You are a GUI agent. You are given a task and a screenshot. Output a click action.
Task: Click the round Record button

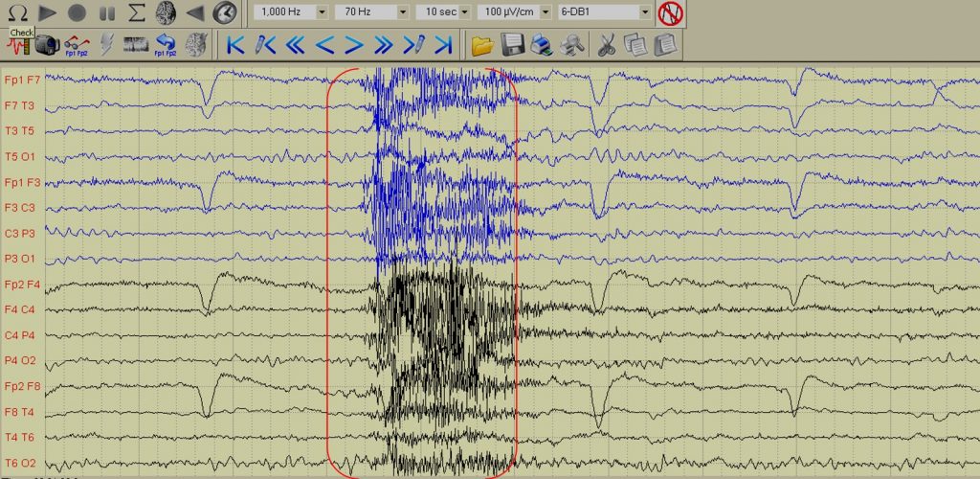click(78, 13)
